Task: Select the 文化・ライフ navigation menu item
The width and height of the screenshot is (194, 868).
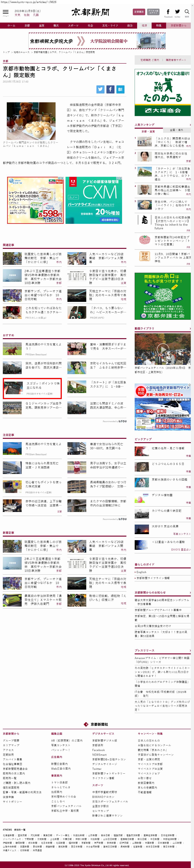Action: coord(110,26)
